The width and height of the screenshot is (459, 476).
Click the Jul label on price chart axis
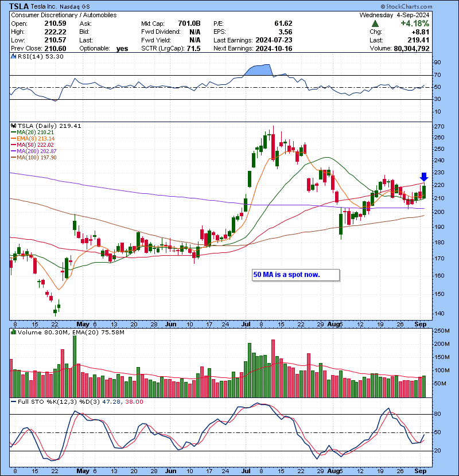click(x=246, y=324)
